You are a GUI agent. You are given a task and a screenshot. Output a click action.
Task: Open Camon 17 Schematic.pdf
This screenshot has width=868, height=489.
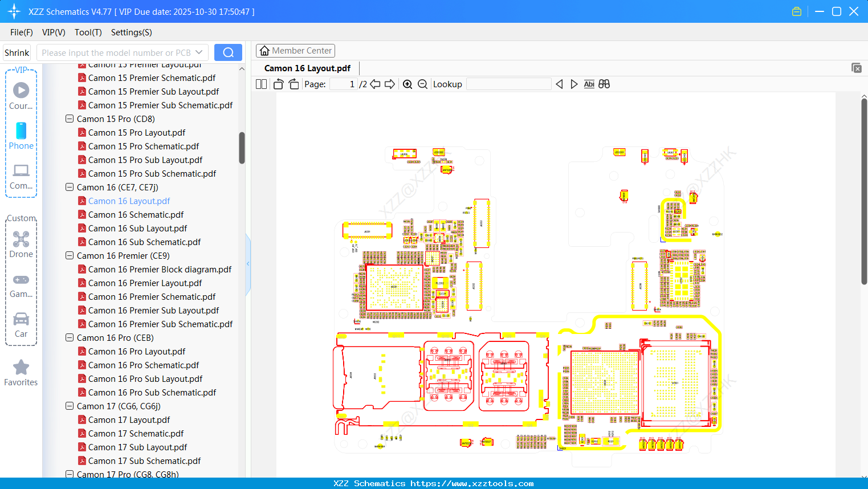pos(136,433)
